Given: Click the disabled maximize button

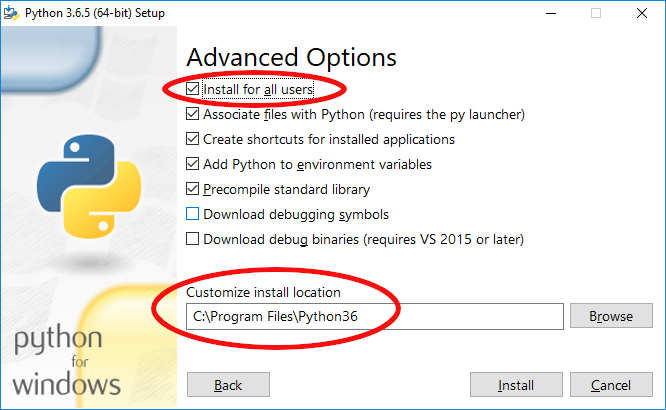Looking at the screenshot, I should click(x=596, y=13).
